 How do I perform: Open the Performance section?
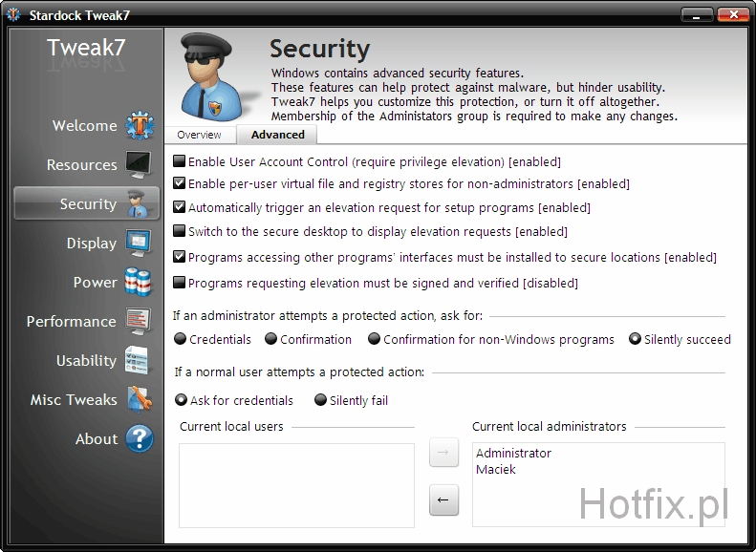(72, 321)
